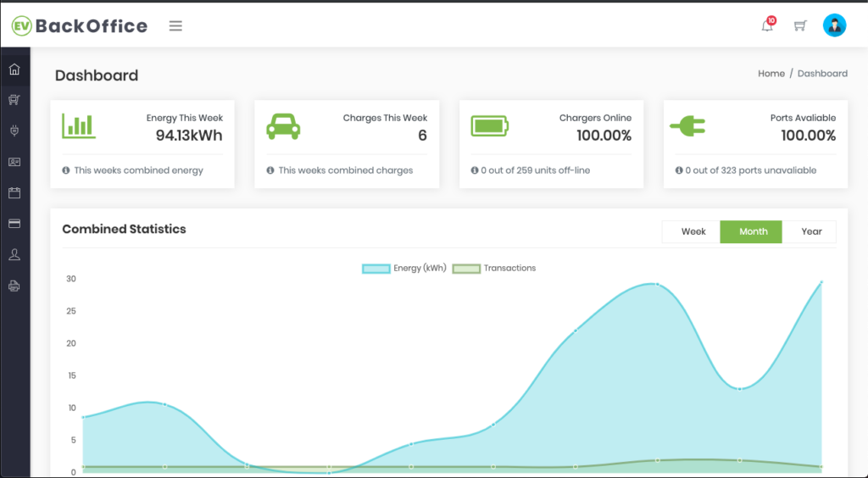Click the Energy This Week card
The height and width of the screenshot is (478, 868).
tap(142, 144)
